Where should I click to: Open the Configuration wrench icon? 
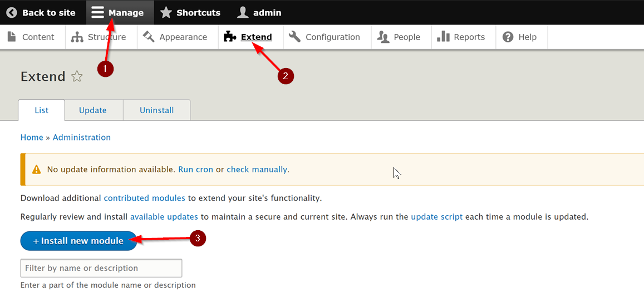[x=294, y=37]
